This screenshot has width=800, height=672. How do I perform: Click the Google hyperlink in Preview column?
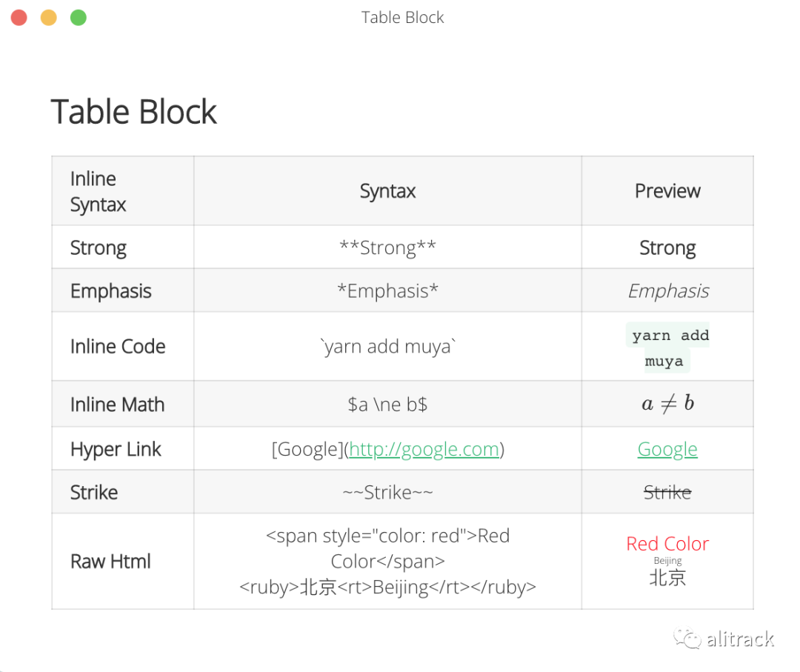click(x=667, y=449)
